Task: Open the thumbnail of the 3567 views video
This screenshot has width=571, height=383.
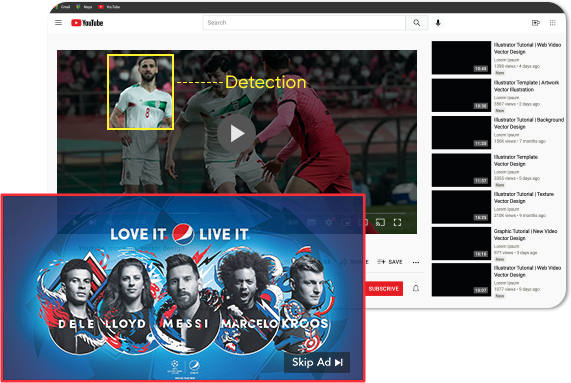Action: pyautogui.click(x=461, y=95)
